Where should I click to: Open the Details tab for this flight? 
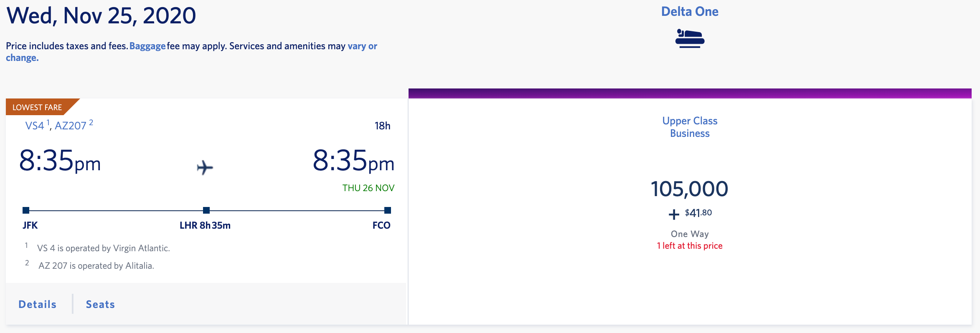[x=37, y=304]
